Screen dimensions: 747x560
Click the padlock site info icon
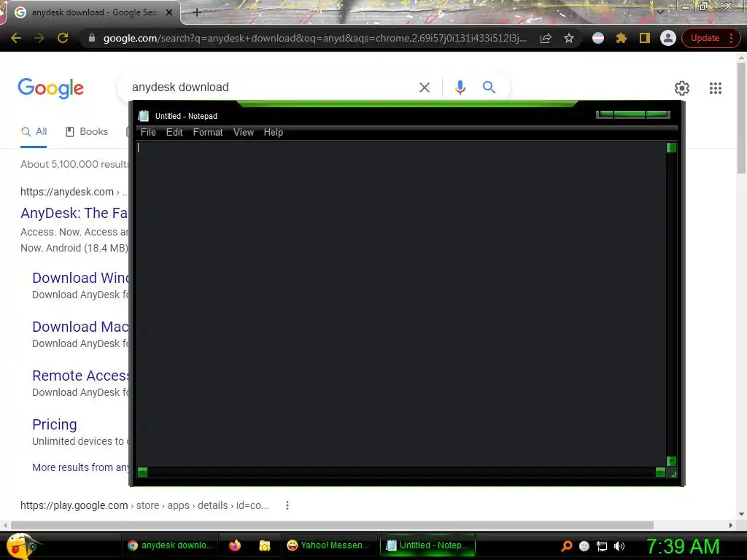[x=92, y=38]
